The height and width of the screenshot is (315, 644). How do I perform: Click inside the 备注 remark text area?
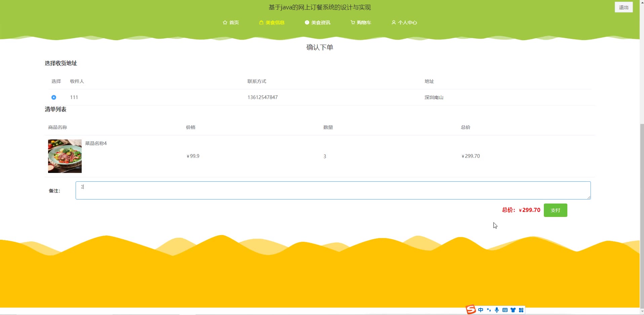(333, 190)
